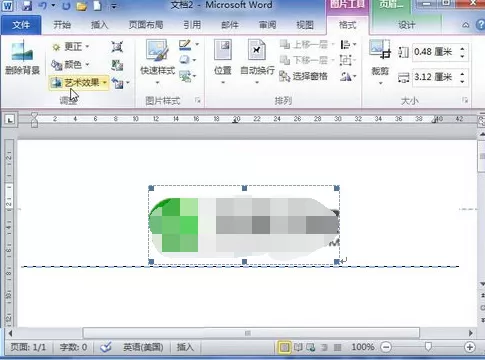This screenshot has width=485, height=360.
Task: Open the Corrections (更正) dropdown
Action: (x=71, y=47)
